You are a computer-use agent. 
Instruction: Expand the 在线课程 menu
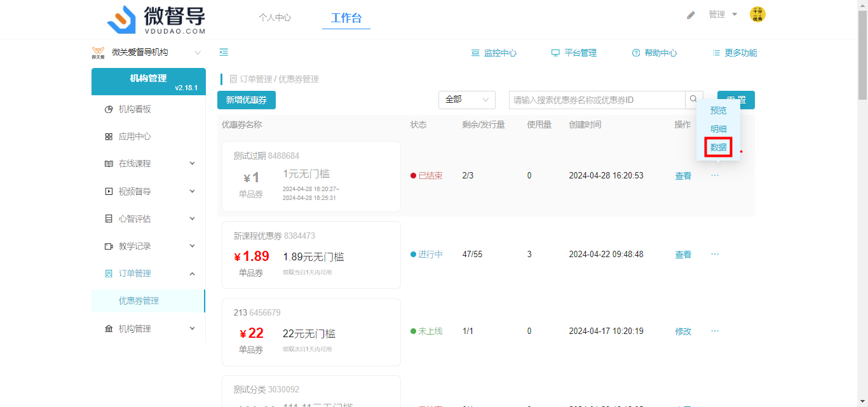point(149,164)
